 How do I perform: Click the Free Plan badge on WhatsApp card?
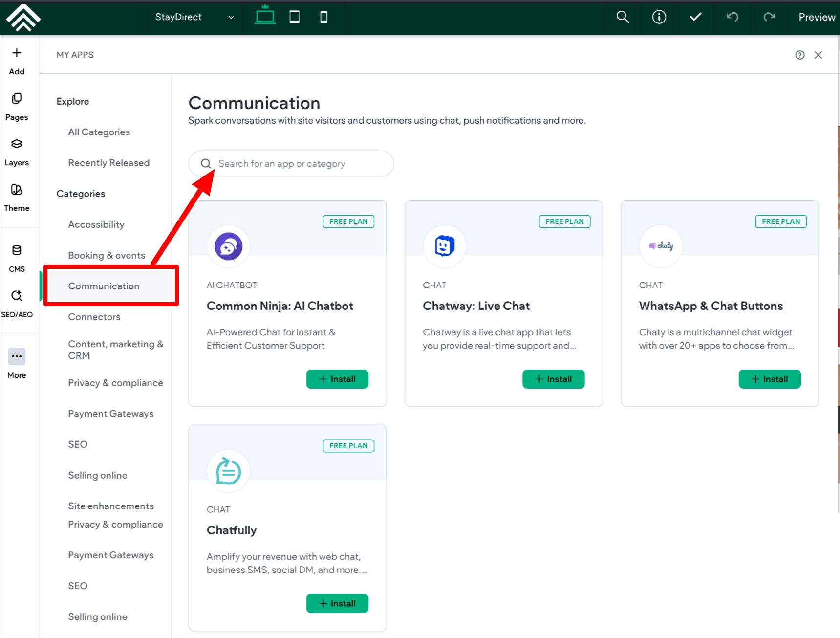[781, 221]
